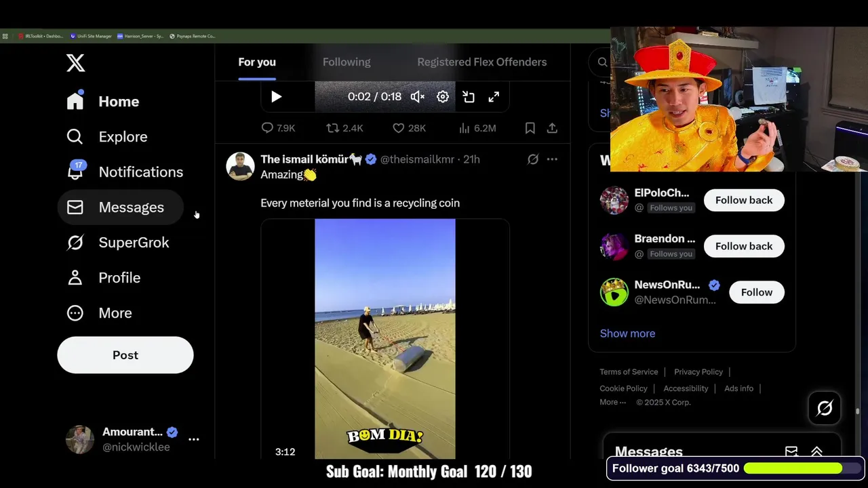Switch to For you tab
Viewport: 868px width, 488px height.
[x=257, y=62]
